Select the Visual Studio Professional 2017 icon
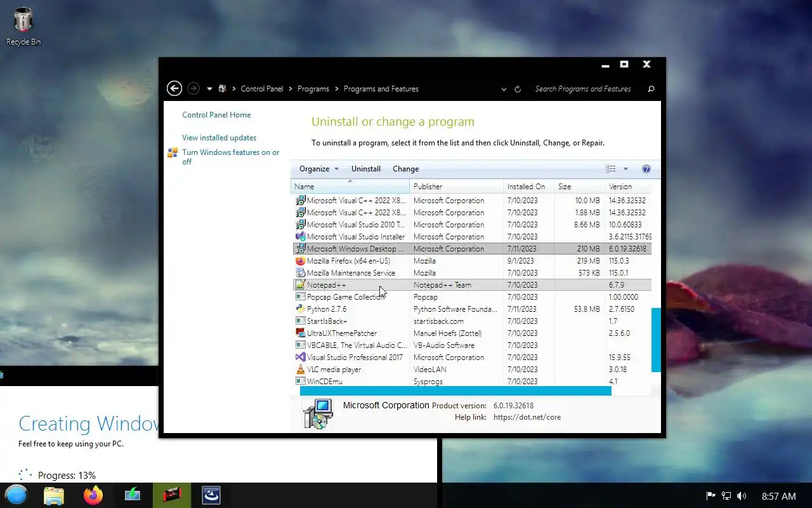This screenshot has height=508, width=812. tap(301, 358)
